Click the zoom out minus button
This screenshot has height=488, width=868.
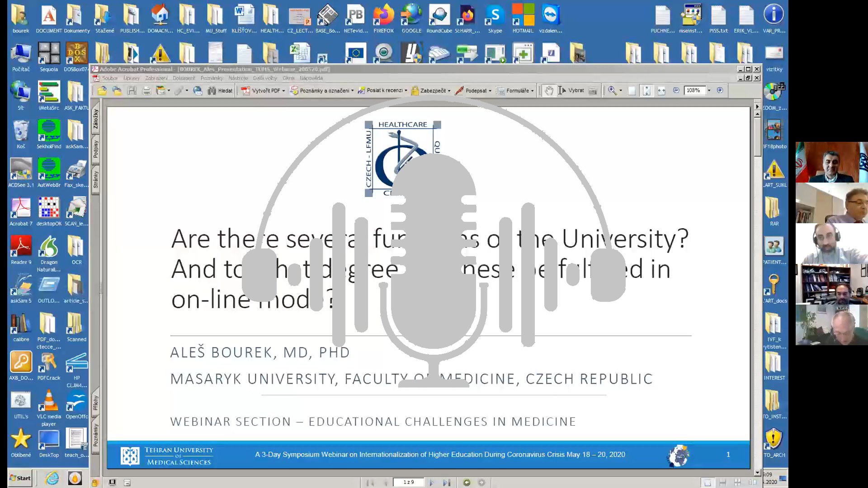676,90
